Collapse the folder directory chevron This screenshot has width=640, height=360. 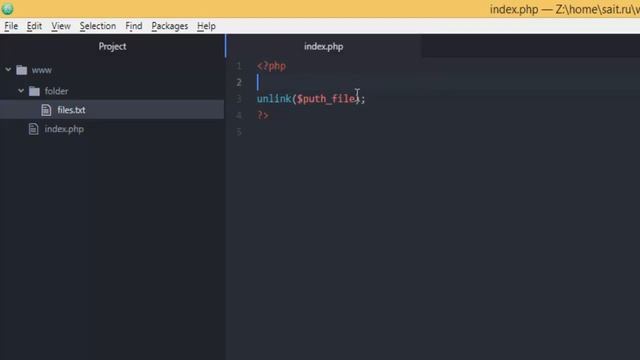pyautogui.click(x=21, y=91)
